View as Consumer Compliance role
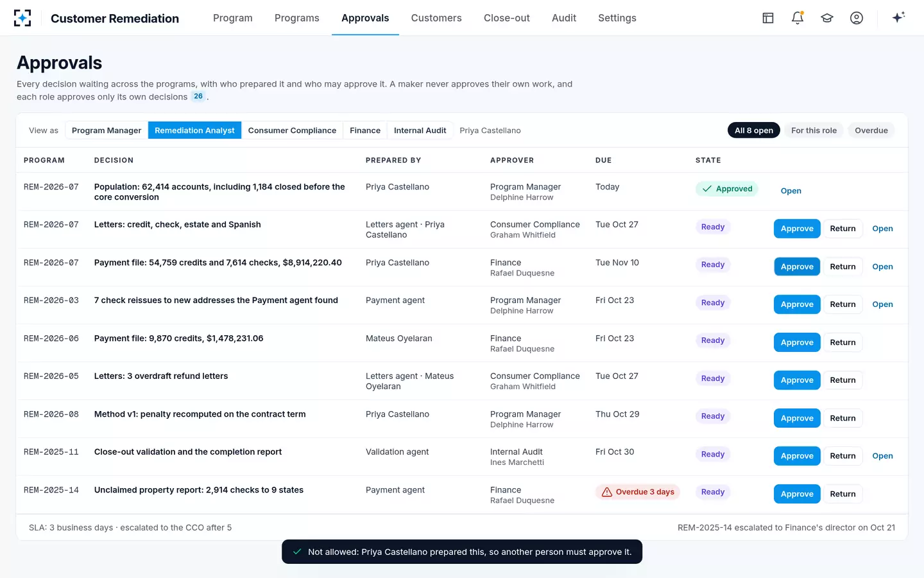This screenshot has width=924, height=578. (292, 130)
